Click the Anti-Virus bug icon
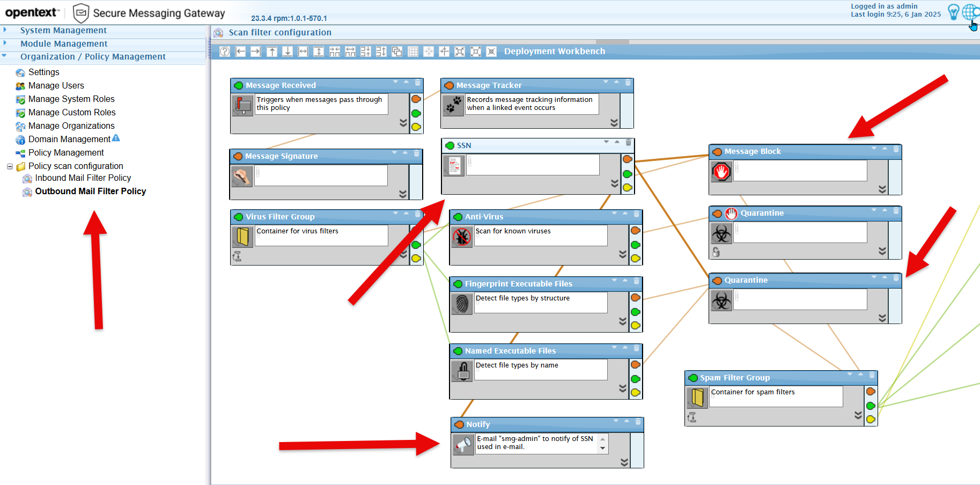This screenshot has height=485, width=980. (461, 237)
